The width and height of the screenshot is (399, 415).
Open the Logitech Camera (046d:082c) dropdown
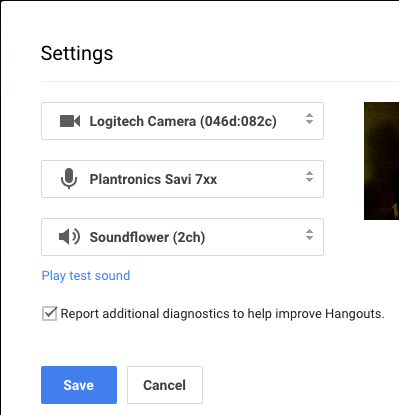(182, 121)
